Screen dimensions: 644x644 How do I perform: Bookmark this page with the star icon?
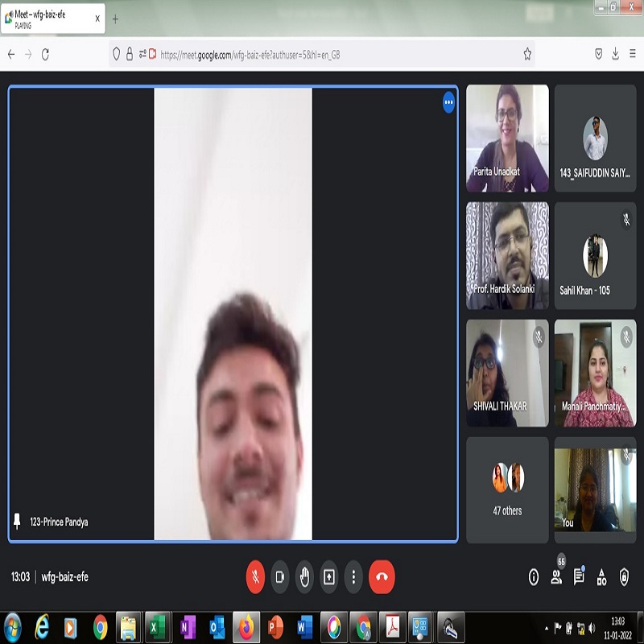click(527, 54)
